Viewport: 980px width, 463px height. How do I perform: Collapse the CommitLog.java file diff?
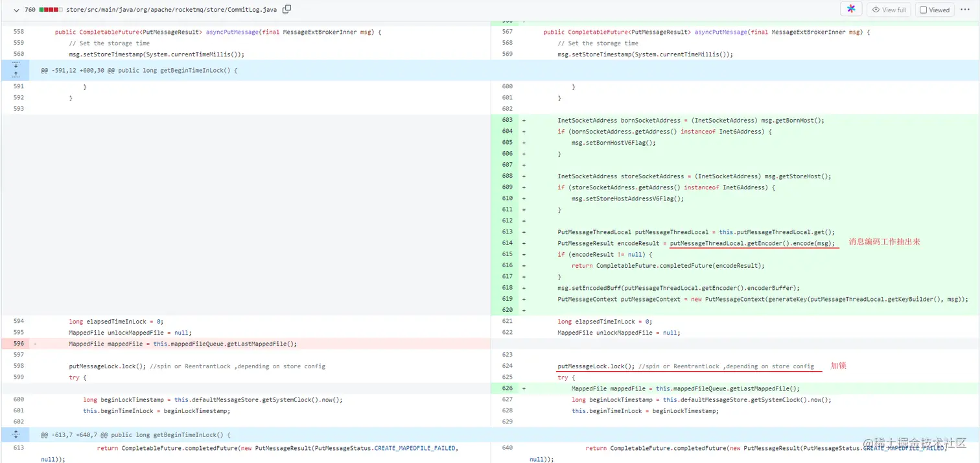coord(16,10)
